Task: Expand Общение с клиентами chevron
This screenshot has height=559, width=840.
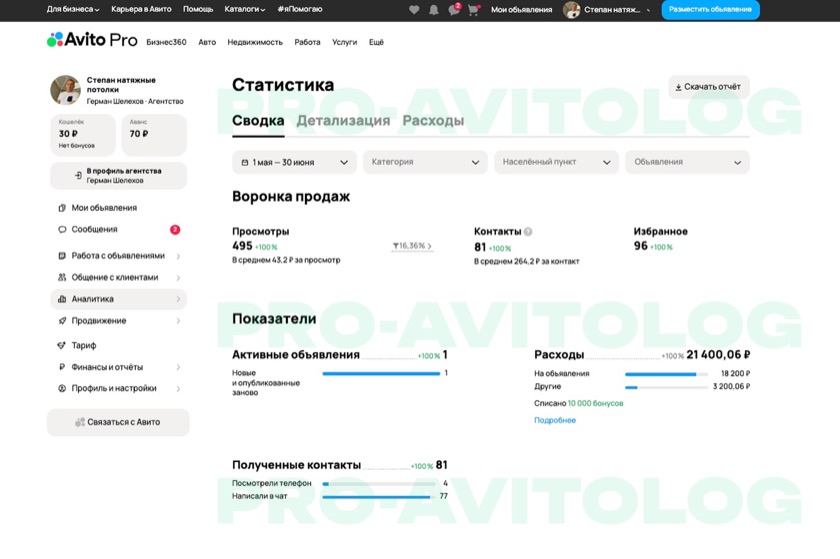Action: (178, 278)
